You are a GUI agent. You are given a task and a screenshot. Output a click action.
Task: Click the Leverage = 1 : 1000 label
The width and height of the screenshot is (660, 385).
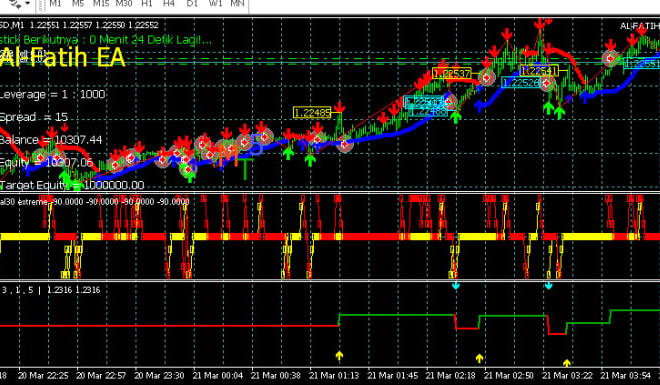52,94
